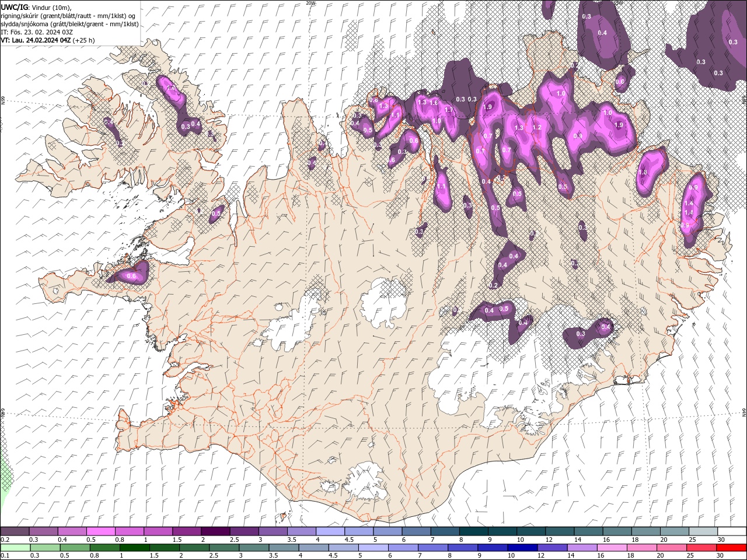747x560 pixels.
Task: Click the 1.2 precipitation value on the map
Action: (x=537, y=127)
